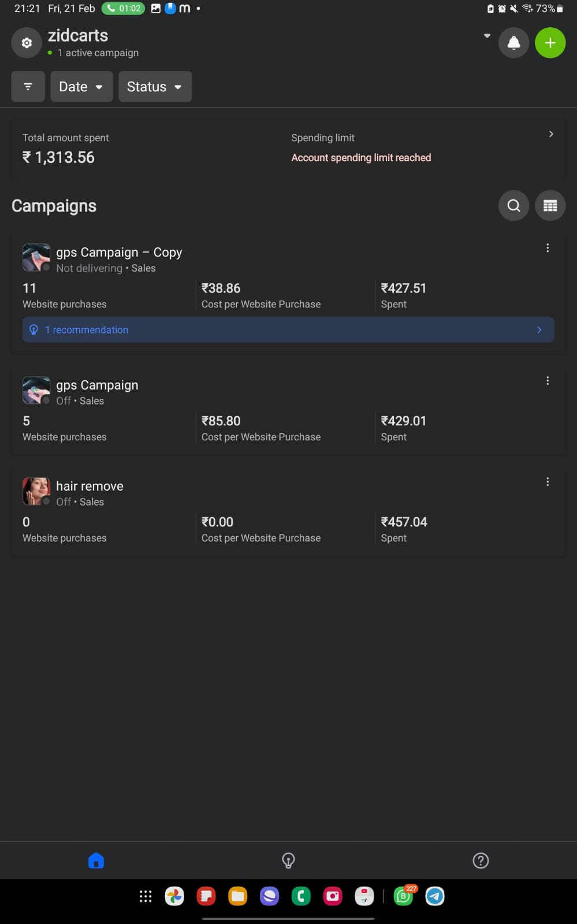577x924 pixels.
Task: Launch Telegram from the dock
Action: point(435,896)
